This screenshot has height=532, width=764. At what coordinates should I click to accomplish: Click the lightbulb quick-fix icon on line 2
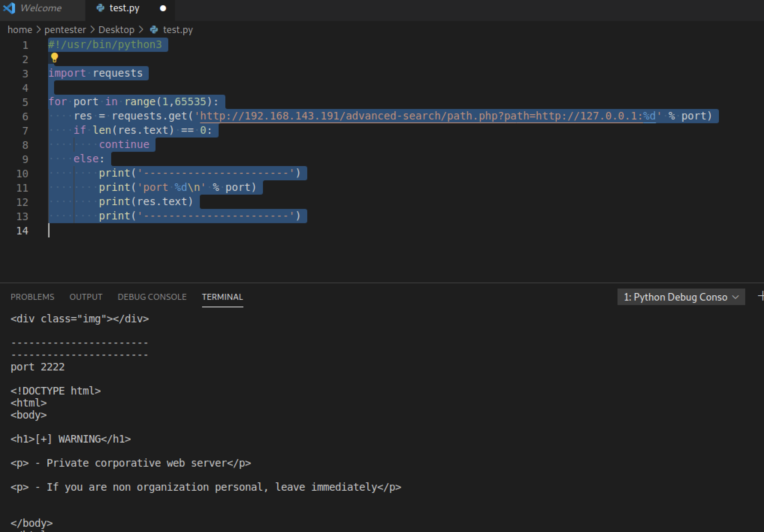[54, 57]
